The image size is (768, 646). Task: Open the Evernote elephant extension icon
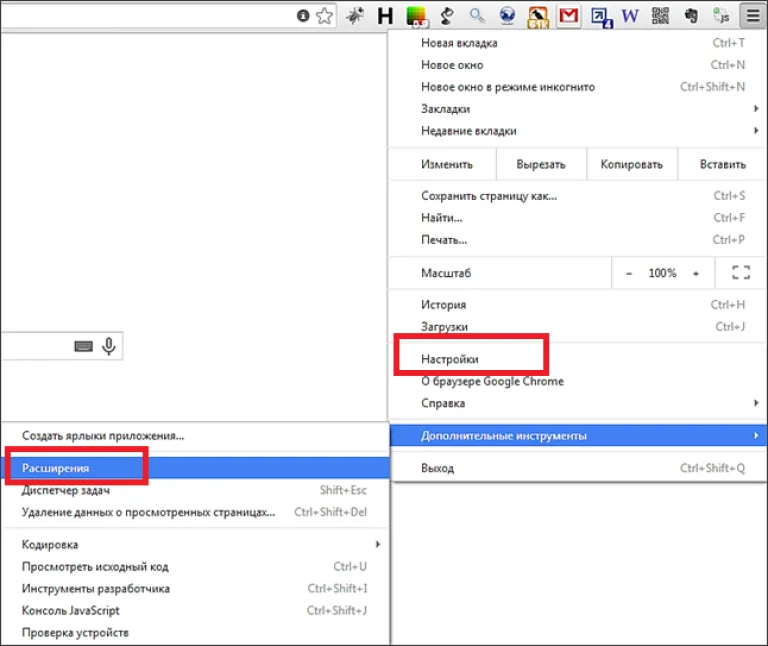pos(691,16)
